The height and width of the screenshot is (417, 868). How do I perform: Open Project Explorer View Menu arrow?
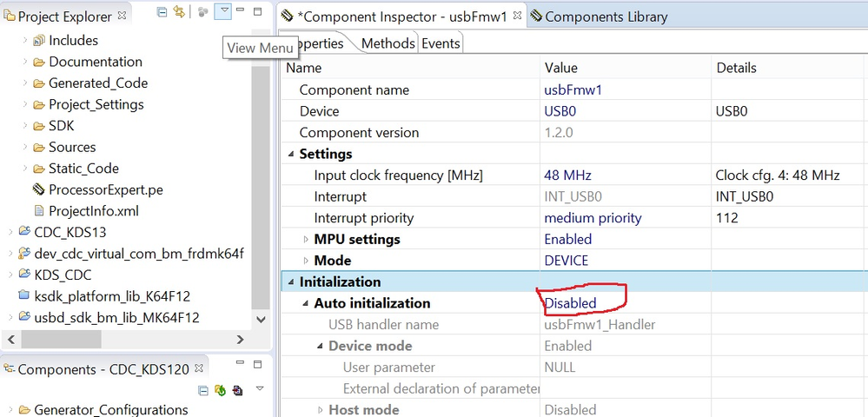coord(224,11)
